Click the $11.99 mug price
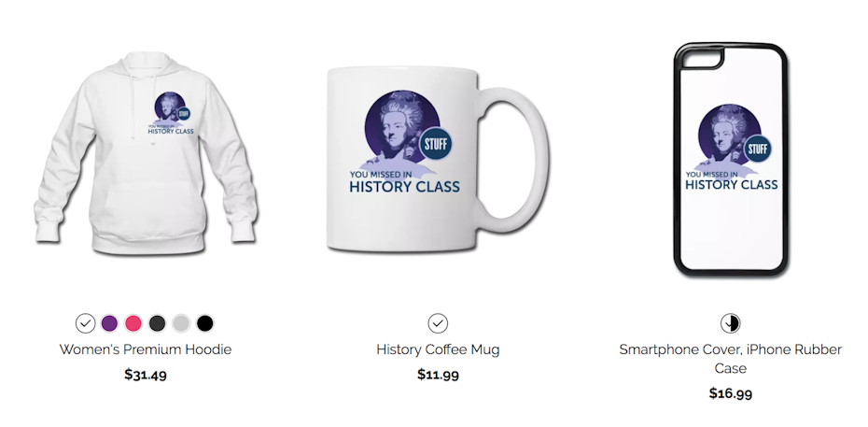The height and width of the screenshot is (427, 868). point(438,375)
